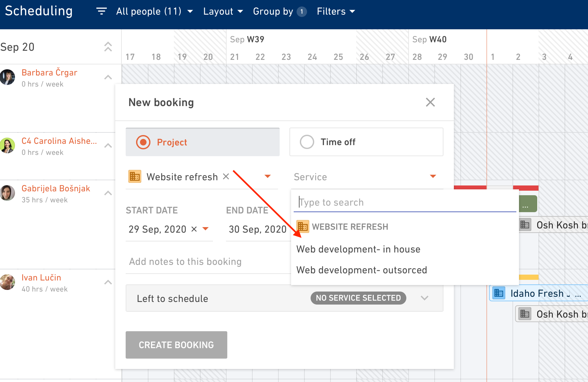The width and height of the screenshot is (588, 382).
Task: Open the Layout menu
Action: [223, 11]
